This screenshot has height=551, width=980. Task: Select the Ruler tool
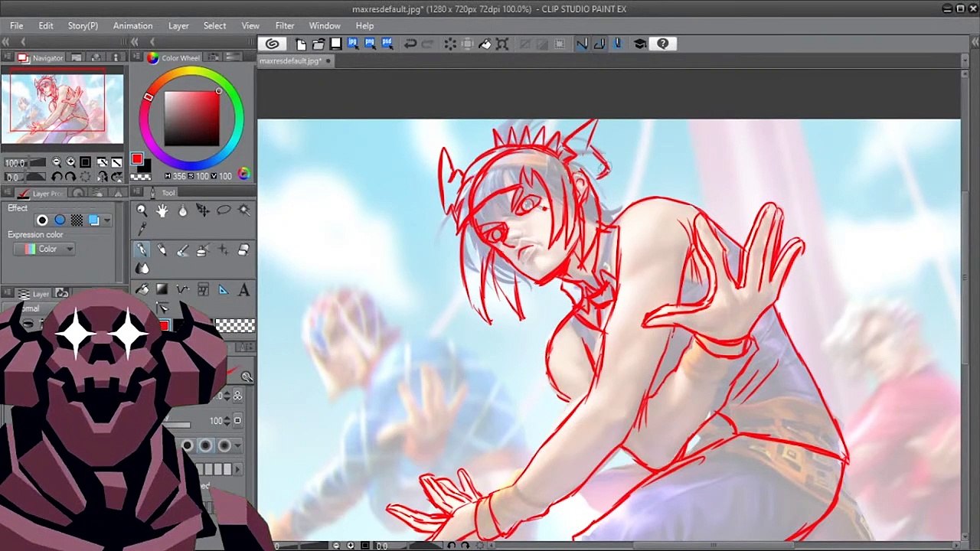click(x=224, y=289)
